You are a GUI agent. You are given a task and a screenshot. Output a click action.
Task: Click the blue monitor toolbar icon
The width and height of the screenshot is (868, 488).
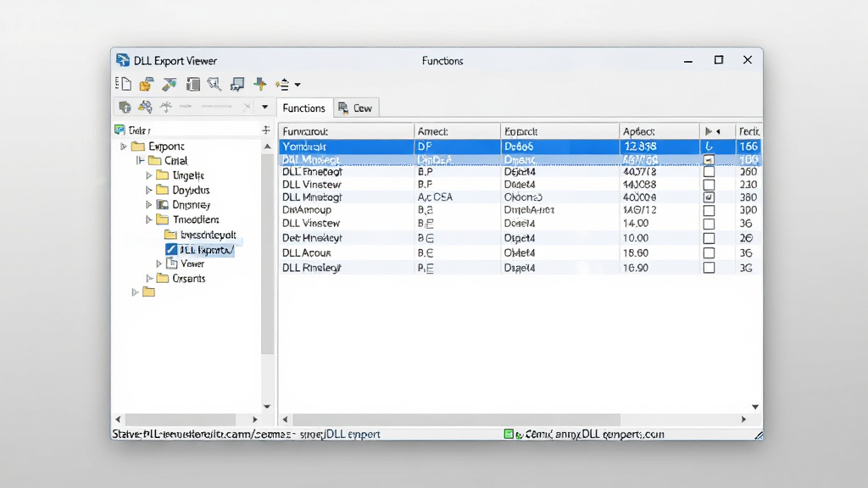click(237, 84)
